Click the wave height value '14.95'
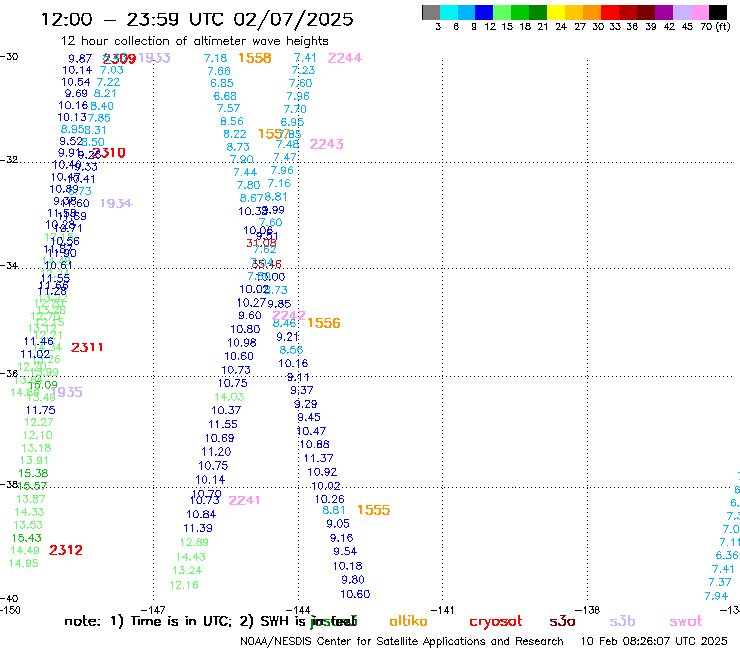740x650 pixels. coord(24,564)
